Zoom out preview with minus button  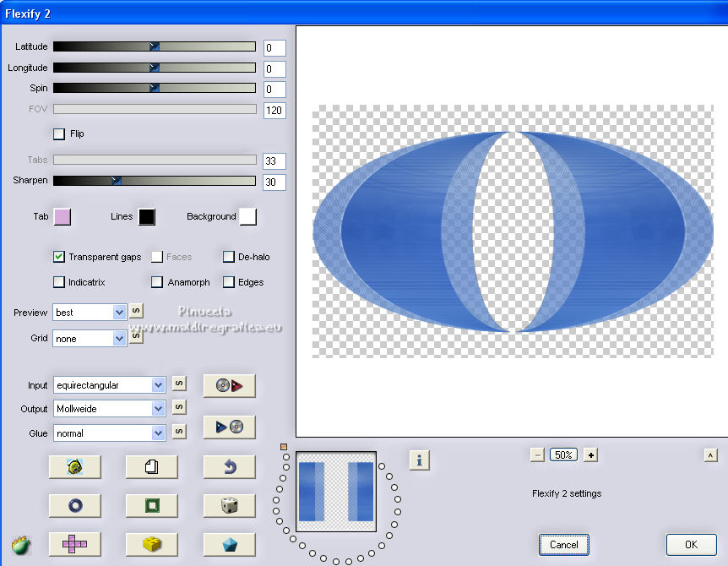click(x=537, y=455)
